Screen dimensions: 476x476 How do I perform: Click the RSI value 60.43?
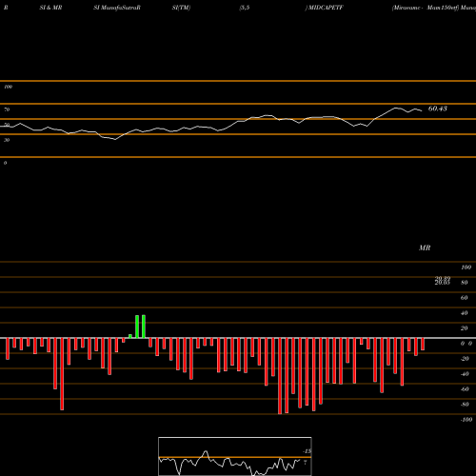[x=438, y=109]
